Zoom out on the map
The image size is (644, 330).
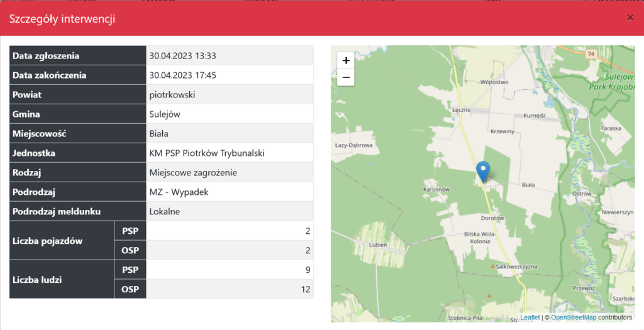[x=346, y=78]
